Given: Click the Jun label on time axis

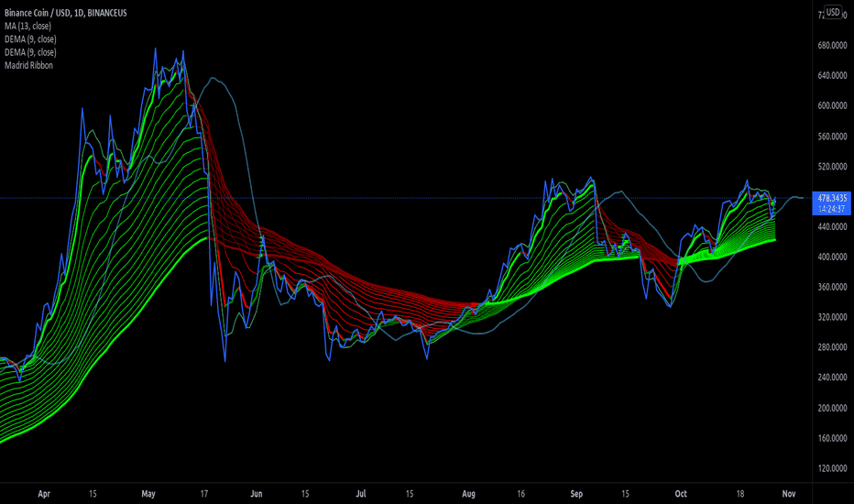Looking at the screenshot, I should (256, 494).
